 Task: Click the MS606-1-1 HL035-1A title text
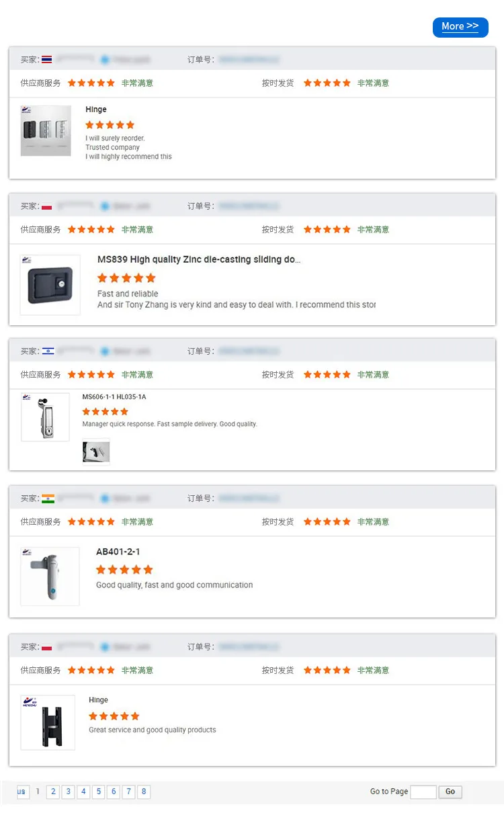tap(114, 397)
